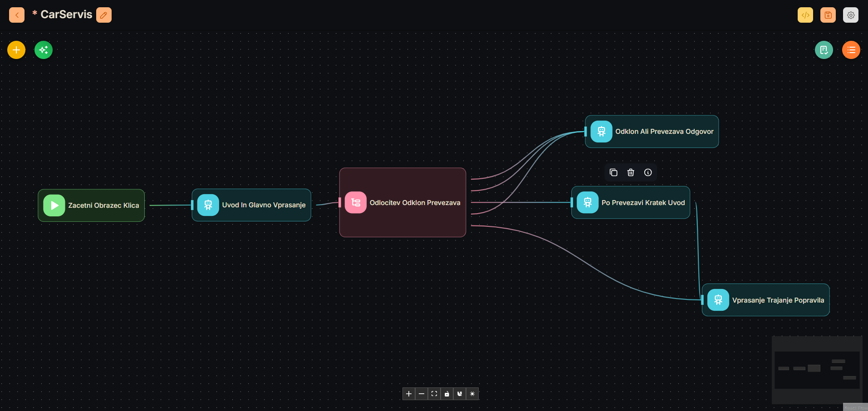Delete the selected node with trash icon
Image resolution: width=868 pixels, height=411 pixels.
point(631,172)
